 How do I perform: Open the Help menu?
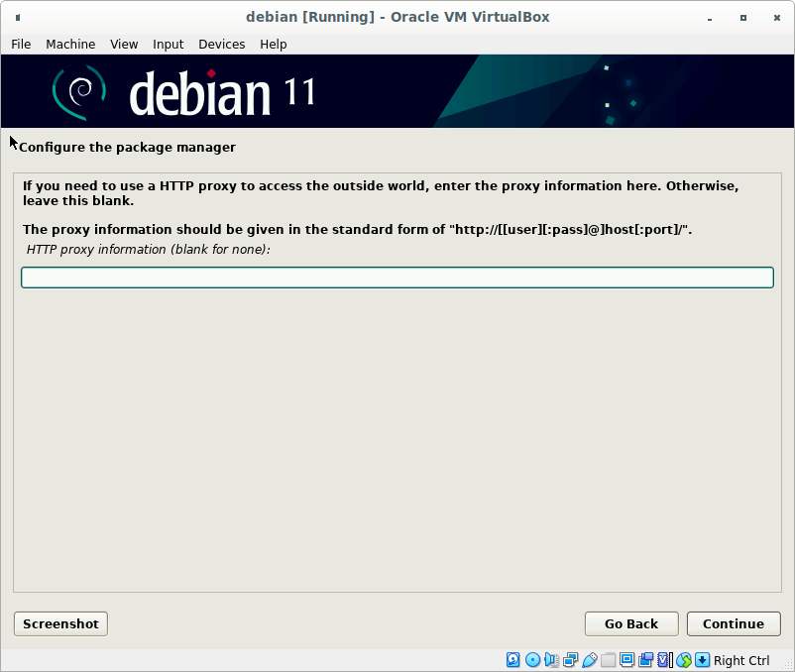point(273,44)
